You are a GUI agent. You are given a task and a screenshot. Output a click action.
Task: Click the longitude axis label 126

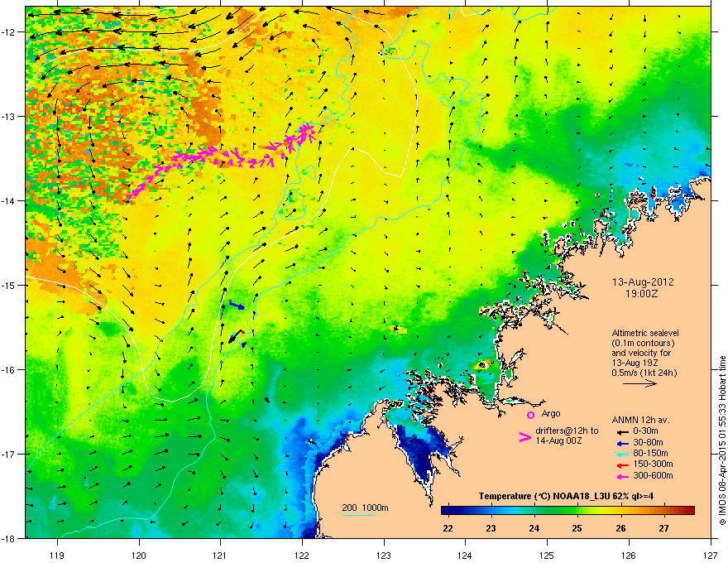629,556
